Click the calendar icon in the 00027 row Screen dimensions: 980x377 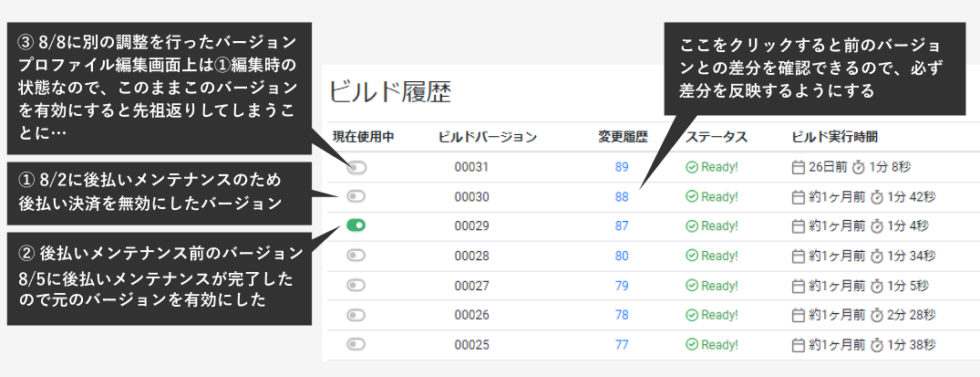point(798,286)
